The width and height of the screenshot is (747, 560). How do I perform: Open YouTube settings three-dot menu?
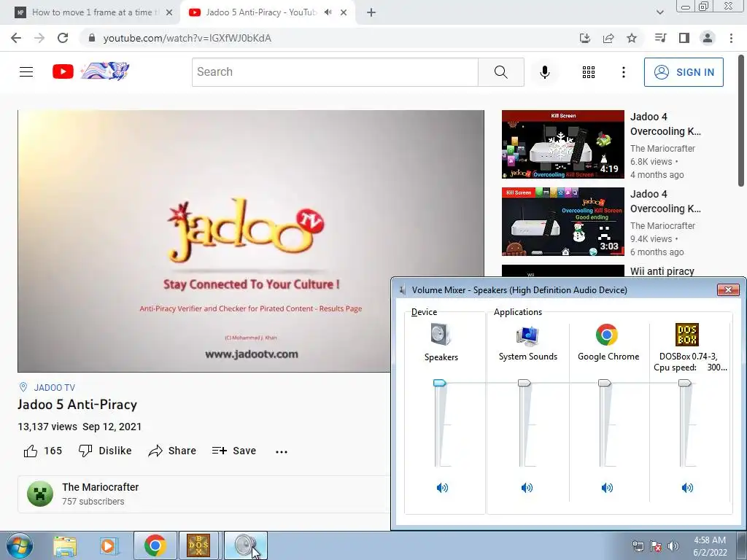click(x=623, y=72)
